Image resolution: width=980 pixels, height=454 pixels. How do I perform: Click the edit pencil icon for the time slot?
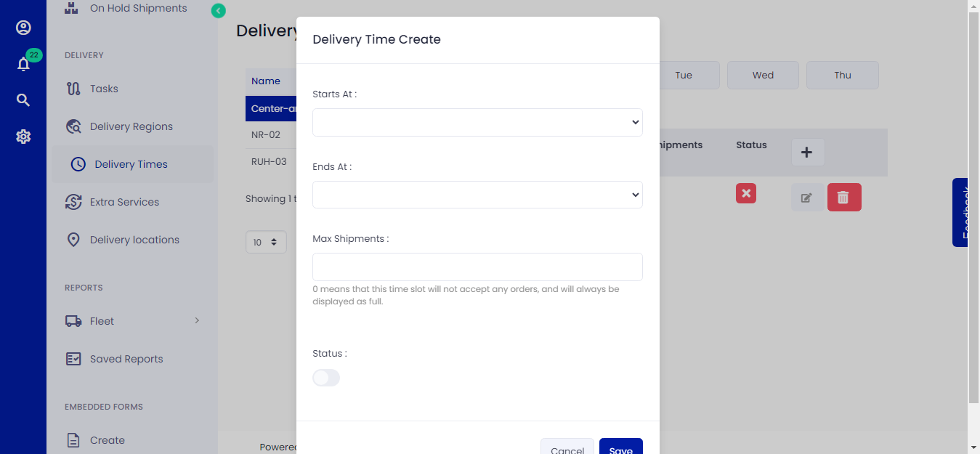point(807,196)
